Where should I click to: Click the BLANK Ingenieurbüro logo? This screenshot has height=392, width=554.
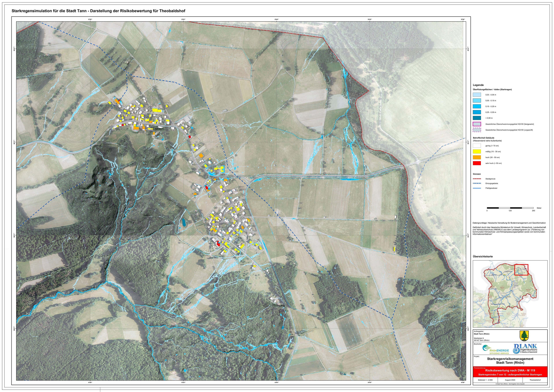[525, 349]
